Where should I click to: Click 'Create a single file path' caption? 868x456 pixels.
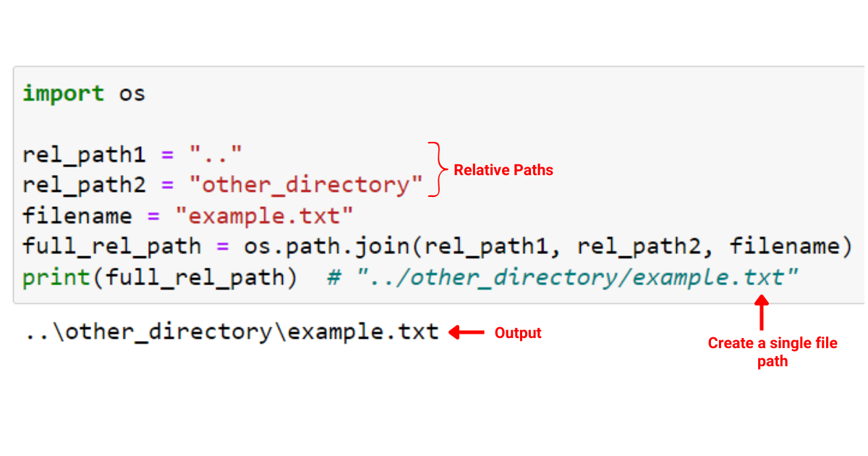pyautogui.click(x=773, y=352)
